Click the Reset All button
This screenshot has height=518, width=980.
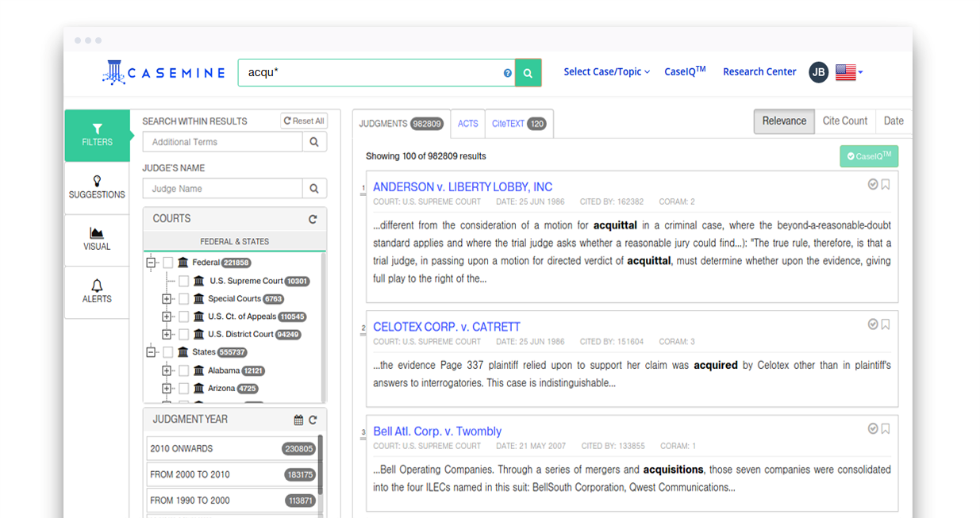tap(303, 121)
